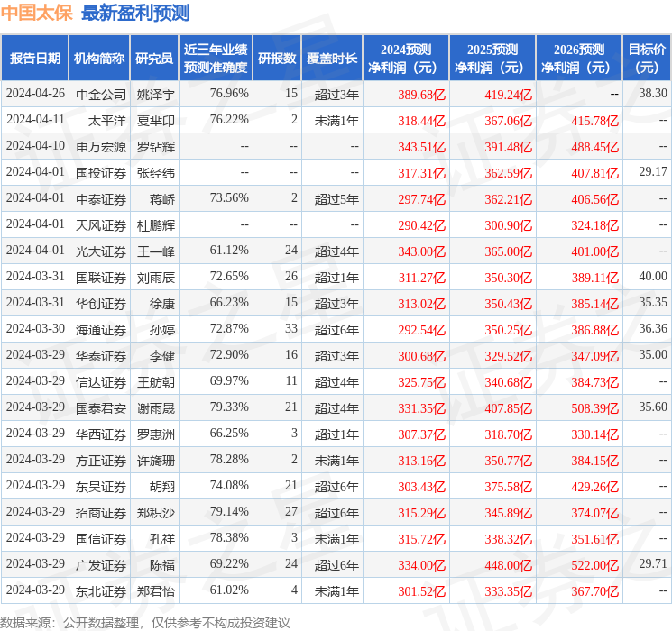Click the 429.26亿 forecast value
This screenshot has height=631, width=672.
coord(594,486)
